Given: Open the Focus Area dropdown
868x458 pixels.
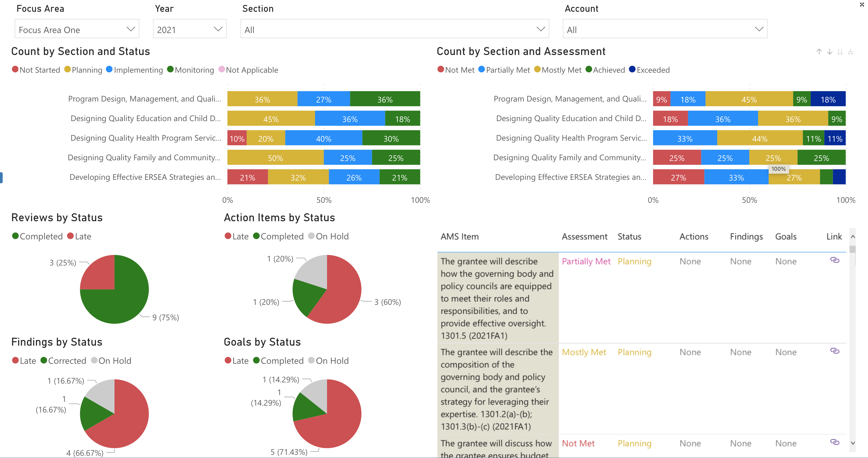Looking at the screenshot, I should pos(77,29).
